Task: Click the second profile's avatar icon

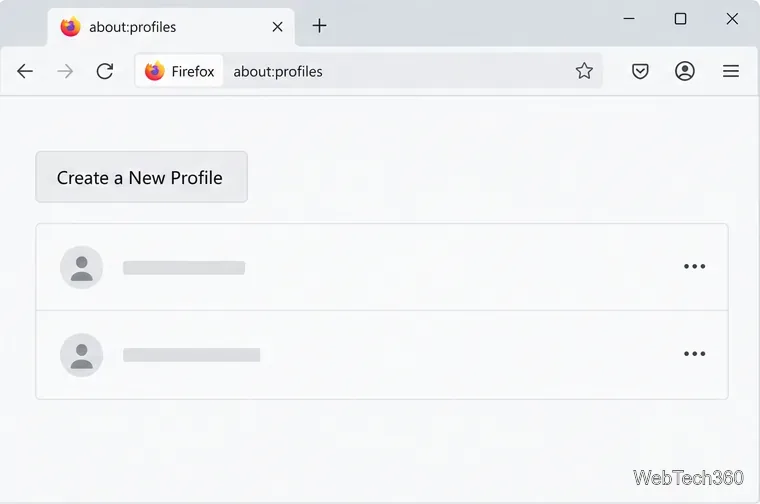Action: (x=81, y=355)
